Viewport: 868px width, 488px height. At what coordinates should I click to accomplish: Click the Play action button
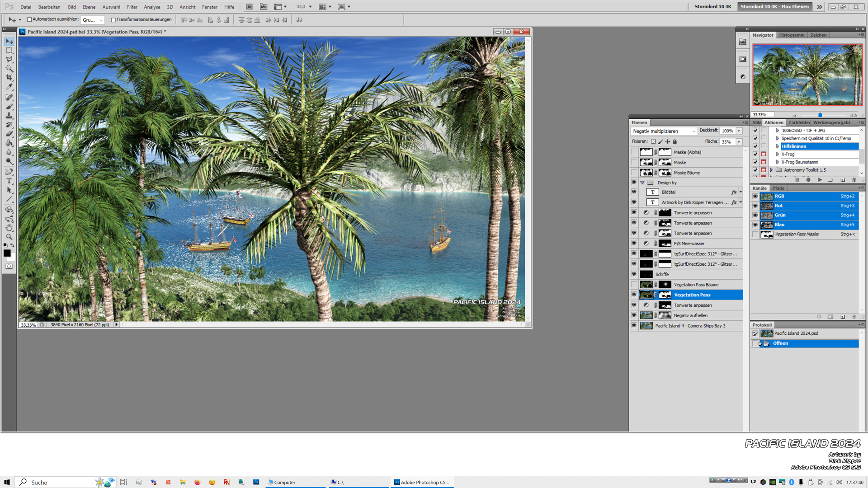tap(820, 180)
